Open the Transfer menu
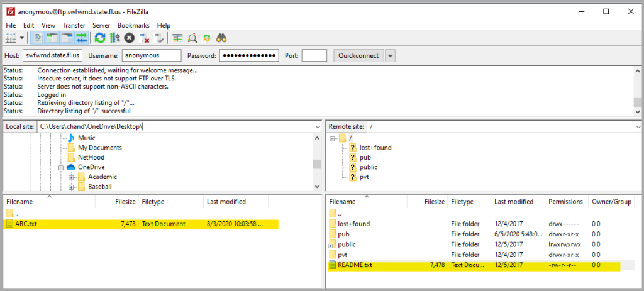 pyautogui.click(x=74, y=25)
